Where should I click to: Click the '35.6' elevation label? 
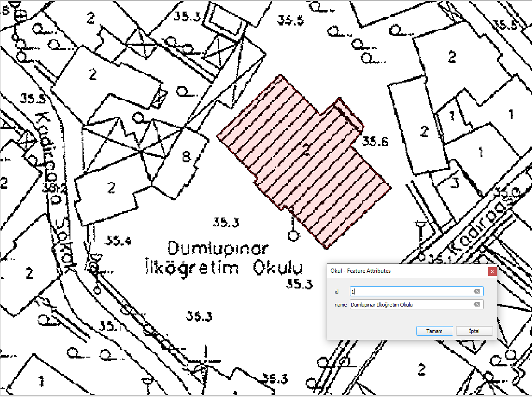coord(375,141)
